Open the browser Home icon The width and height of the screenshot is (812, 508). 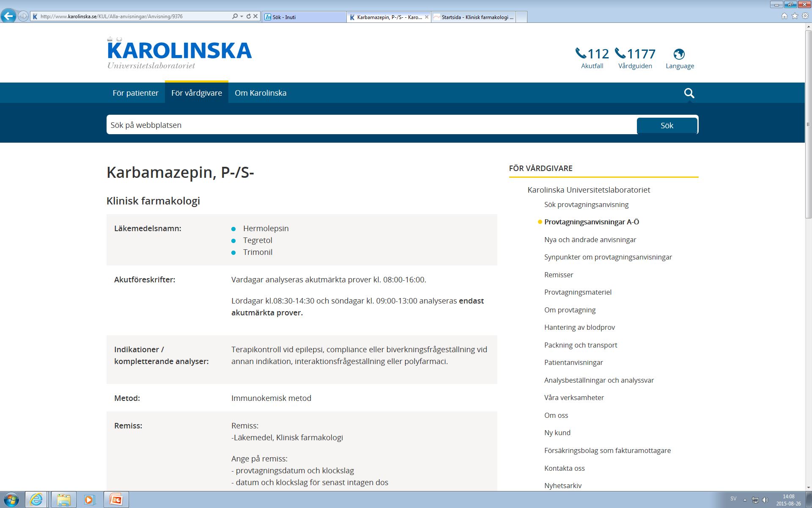coord(785,16)
